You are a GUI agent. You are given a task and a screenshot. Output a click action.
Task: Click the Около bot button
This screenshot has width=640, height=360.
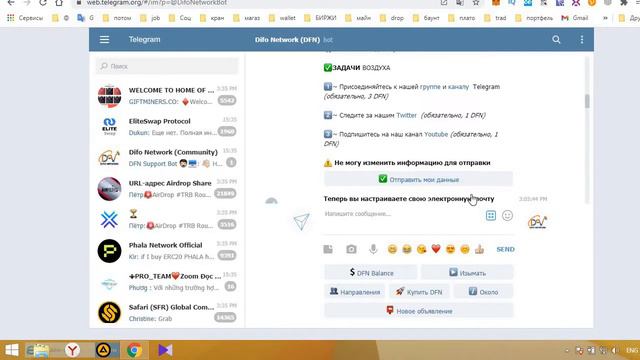coord(483,291)
